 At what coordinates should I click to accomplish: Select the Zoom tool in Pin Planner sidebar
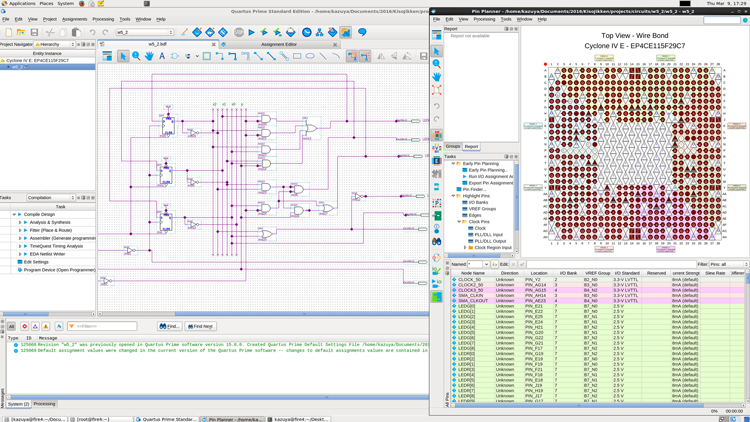coord(436,64)
